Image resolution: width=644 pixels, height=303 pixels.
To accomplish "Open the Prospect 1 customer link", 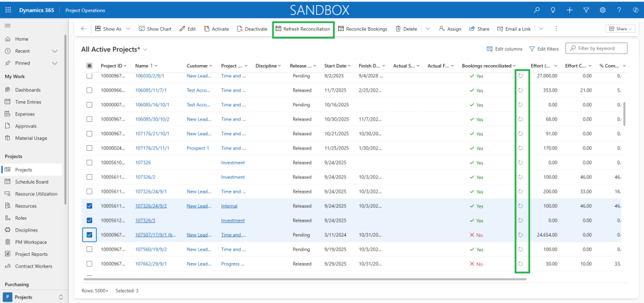I will pos(198,148).
